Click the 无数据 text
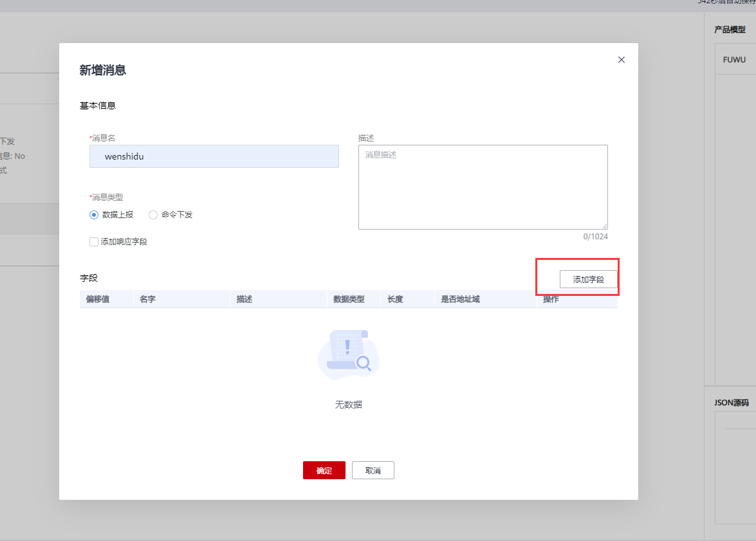The width and height of the screenshot is (756, 541). pyautogui.click(x=349, y=405)
